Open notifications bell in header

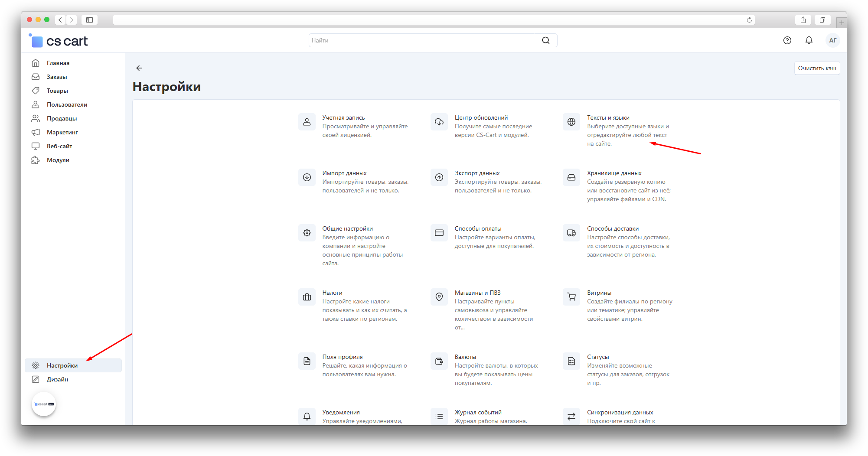[809, 40]
